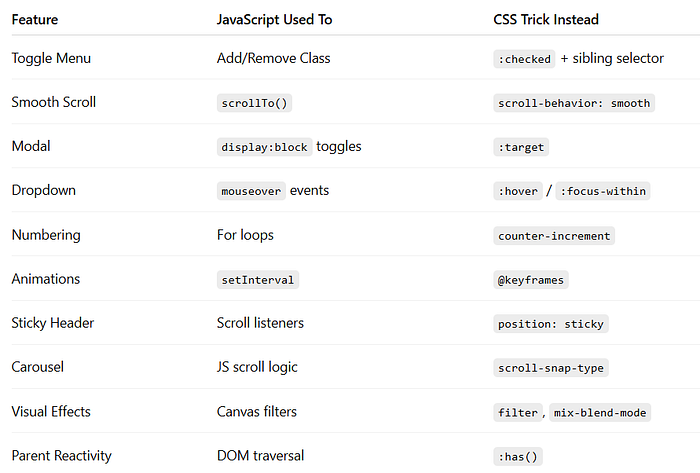
Task: Select the scrollTo() code tag
Action: click(254, 103)
